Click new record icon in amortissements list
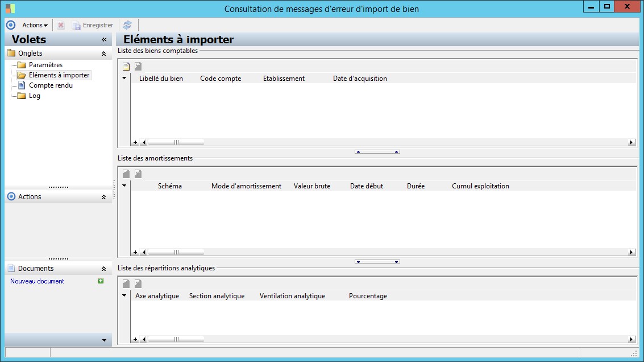The height and width of the screenshot is (362, 644). [x=126, y=174]
